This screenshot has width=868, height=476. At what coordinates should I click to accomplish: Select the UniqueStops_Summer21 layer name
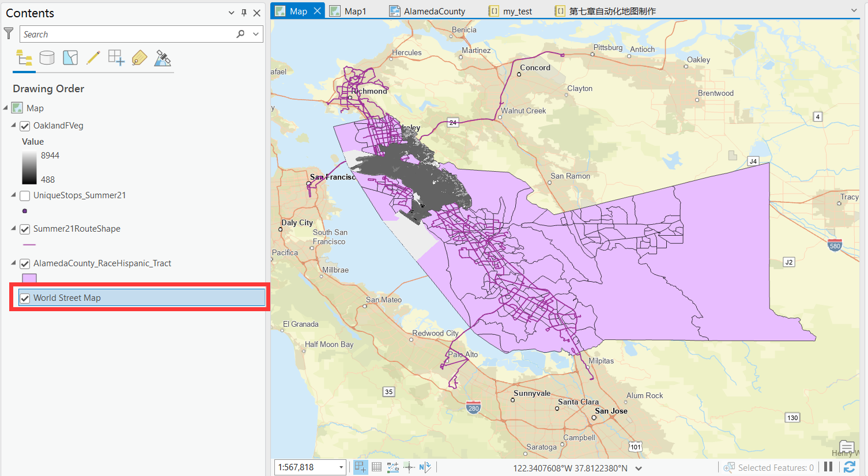click(80, 195)
